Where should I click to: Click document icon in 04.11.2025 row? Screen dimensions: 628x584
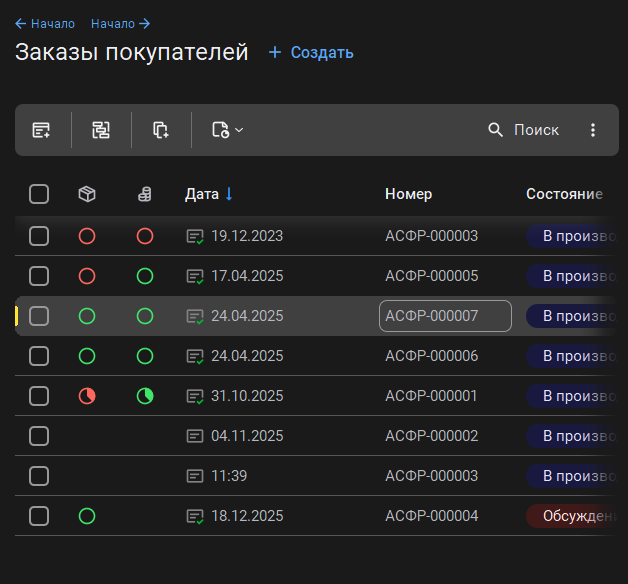(x=195, y=436)
